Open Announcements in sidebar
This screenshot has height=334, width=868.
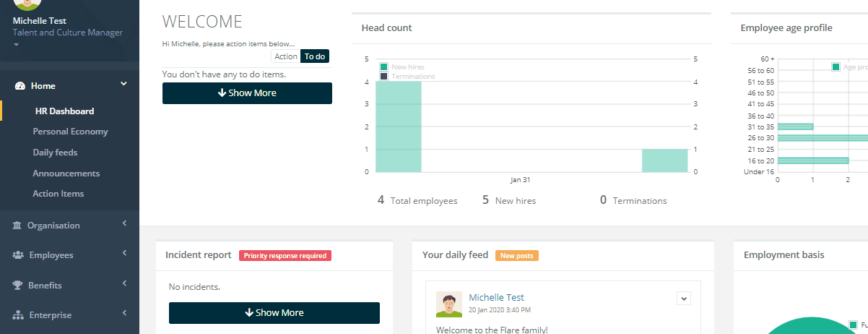pyautogui.click(x=66, y=174)
